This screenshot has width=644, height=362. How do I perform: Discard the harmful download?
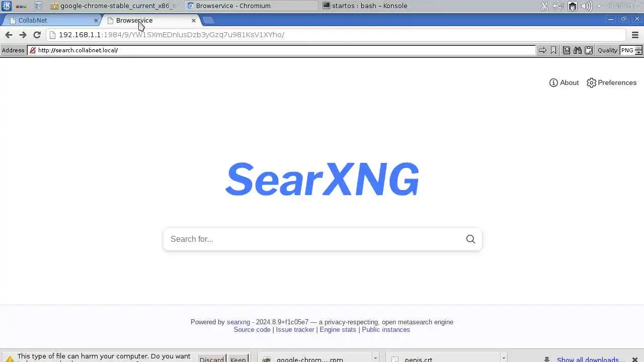pyautogui.click(x=211, y=359)
